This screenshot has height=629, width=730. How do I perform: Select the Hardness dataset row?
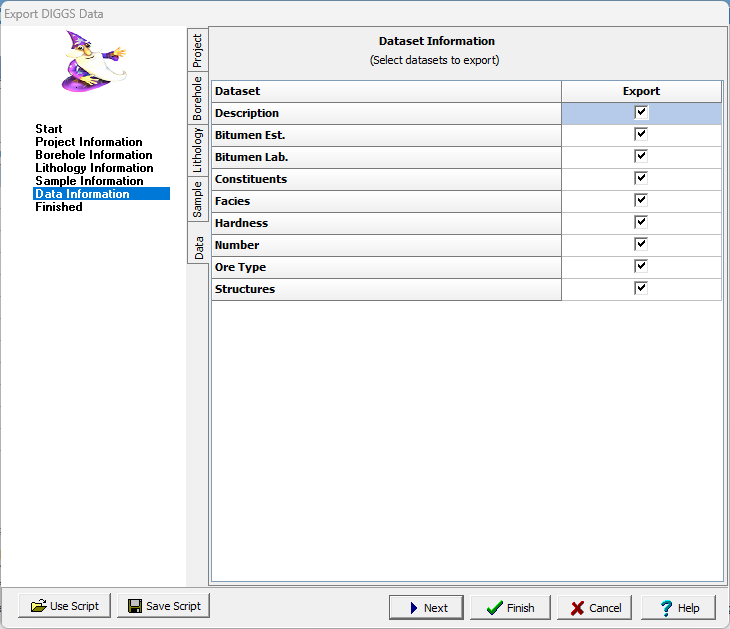pos(386,223)
